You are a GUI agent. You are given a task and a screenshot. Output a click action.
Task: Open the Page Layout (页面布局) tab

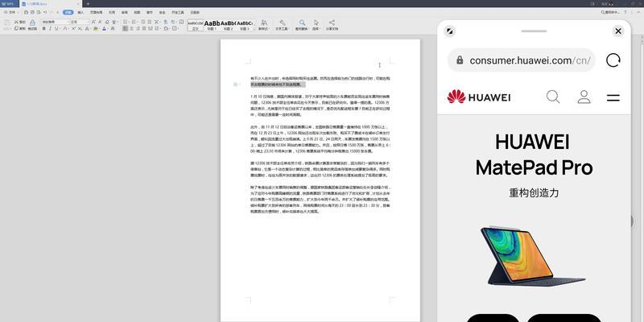click(96, 12)
